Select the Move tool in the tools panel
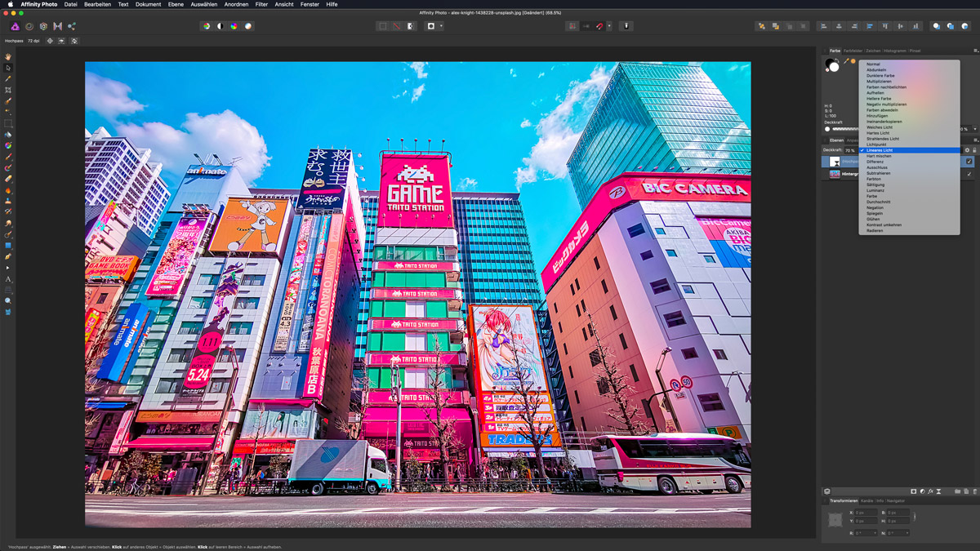Viewport: 980px width, 551px height. point(8,68)
